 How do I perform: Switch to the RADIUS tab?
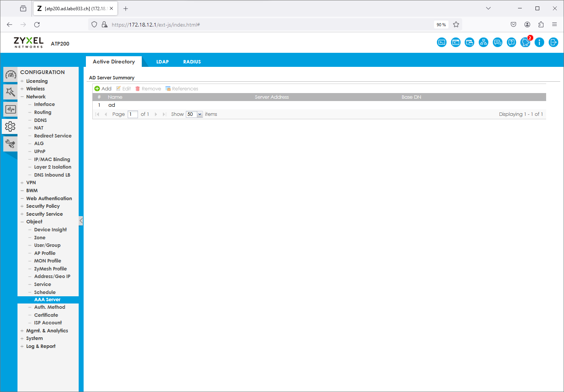click(192, 62)
